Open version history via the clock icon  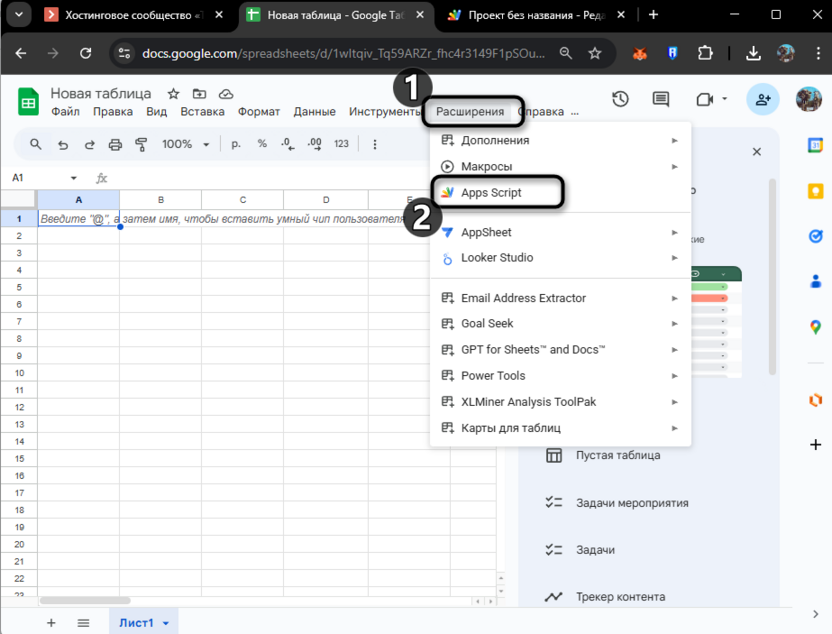click(620, 99)
